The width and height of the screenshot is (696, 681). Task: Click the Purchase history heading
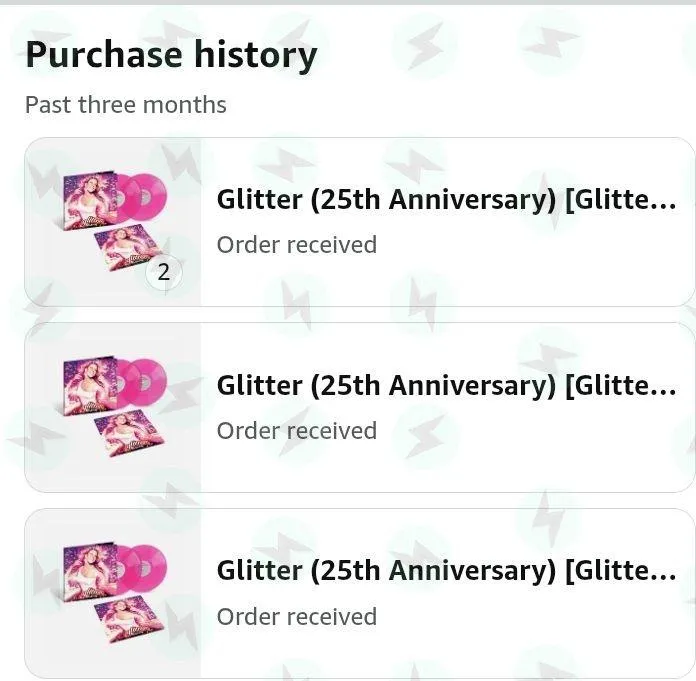[x=171, y=55]
